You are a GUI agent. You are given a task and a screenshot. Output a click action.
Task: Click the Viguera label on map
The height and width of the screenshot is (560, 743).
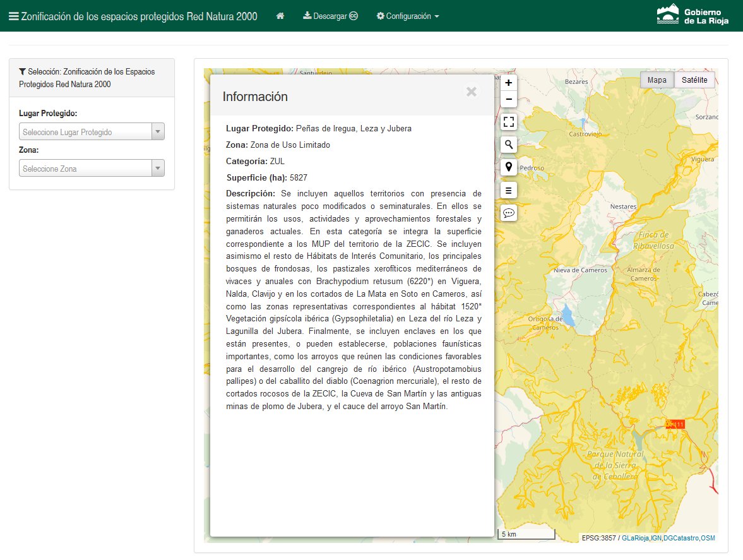(702, 159)
